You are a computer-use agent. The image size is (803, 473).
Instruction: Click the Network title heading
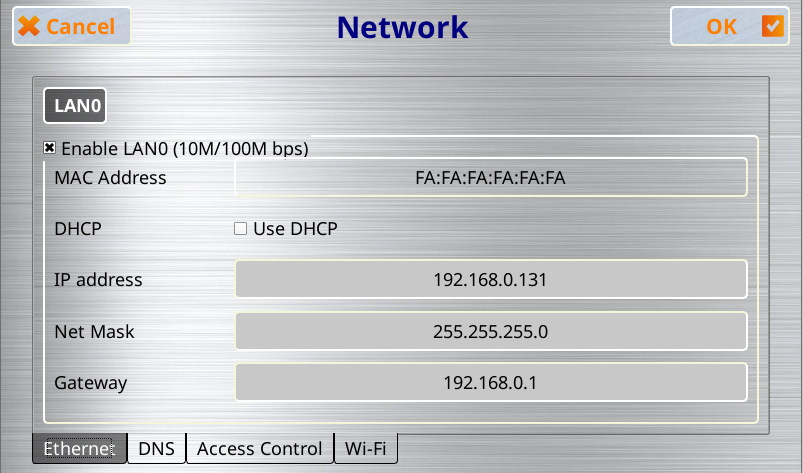(x=403, y=27)
